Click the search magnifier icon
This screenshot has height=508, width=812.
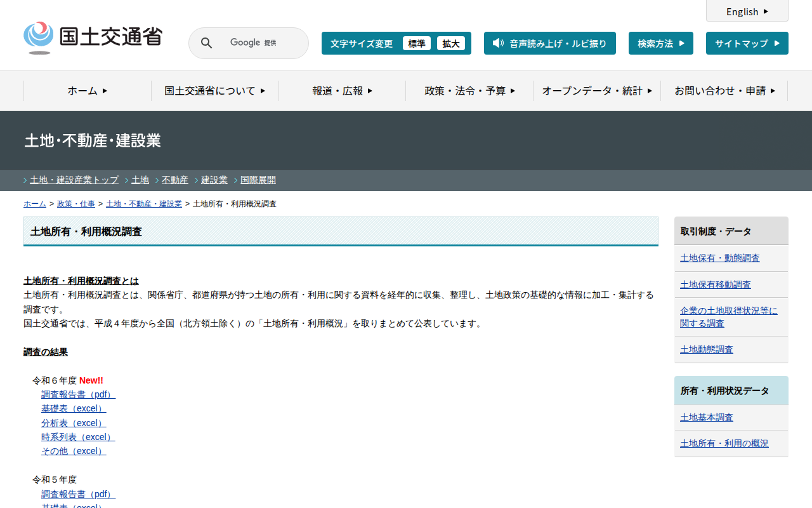point(206,43)
